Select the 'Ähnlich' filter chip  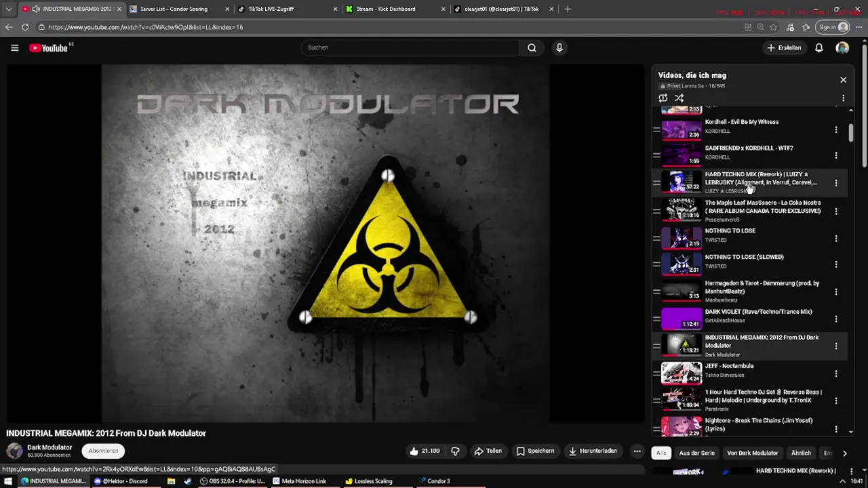click(801, 453)
